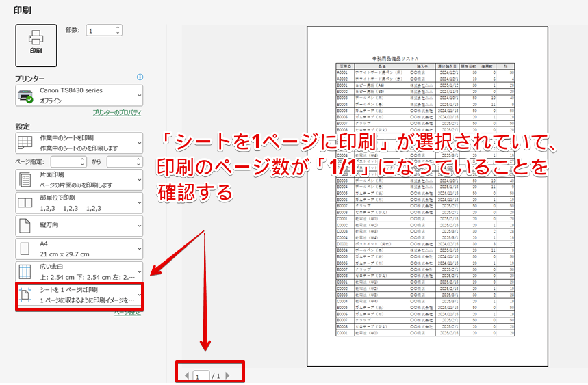Click the portrait orientation page icon

pyautogui.click(x=25, y=226)
